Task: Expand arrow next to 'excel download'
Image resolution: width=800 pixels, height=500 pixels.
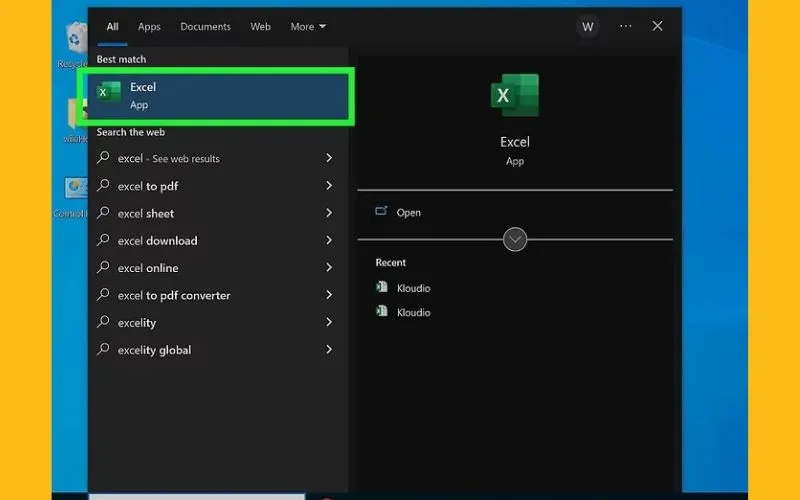Action: [329, 240]
